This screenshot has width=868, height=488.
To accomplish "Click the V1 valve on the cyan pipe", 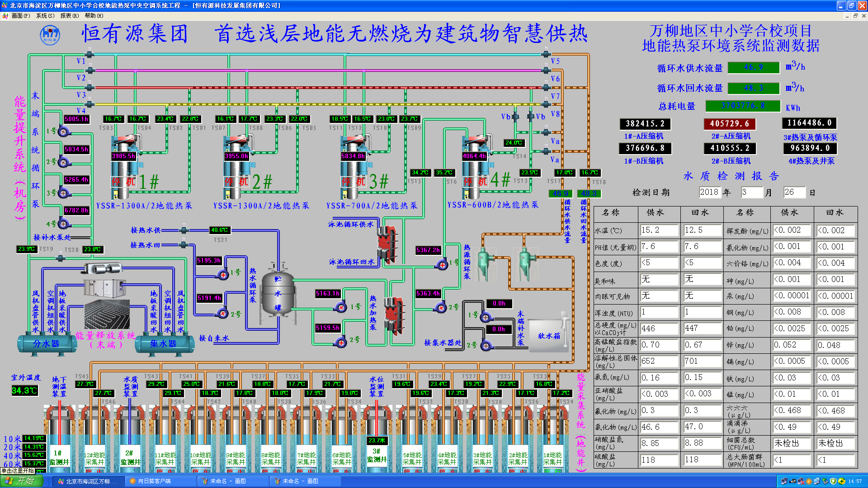I will pos(90,55).
